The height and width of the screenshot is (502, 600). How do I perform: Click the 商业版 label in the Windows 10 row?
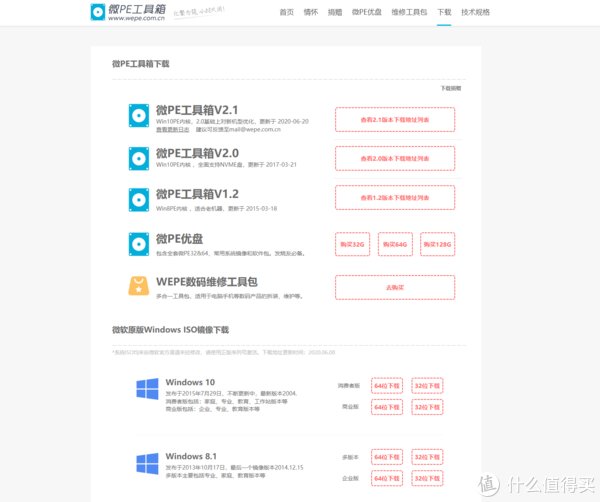point(351,406)
